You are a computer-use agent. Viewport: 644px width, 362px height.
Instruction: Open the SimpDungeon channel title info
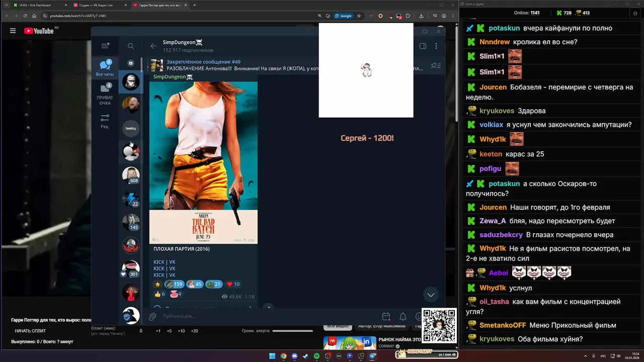click(183, 42)
